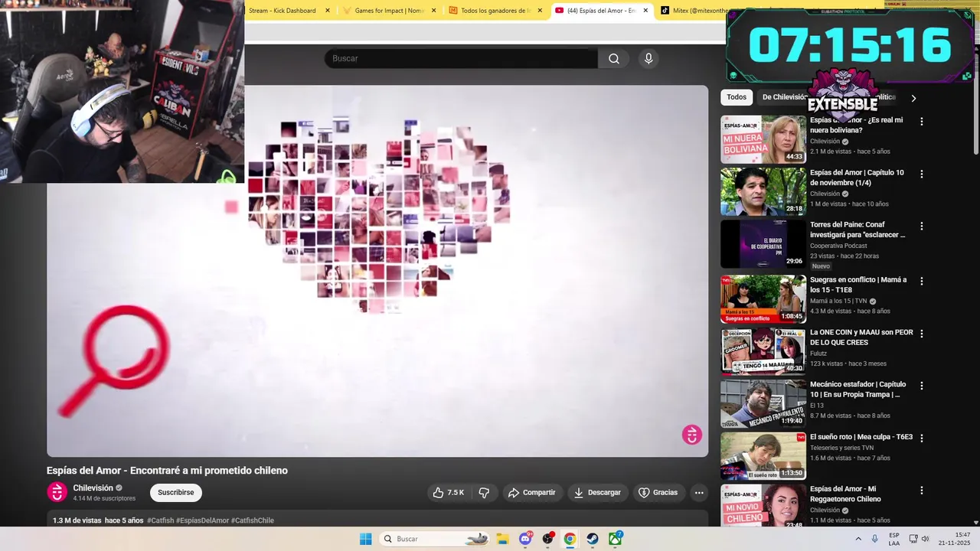Open Xbox app from taskbar
Image resolution: width=980 pixels, height=551 pixels.
point(615,539)
